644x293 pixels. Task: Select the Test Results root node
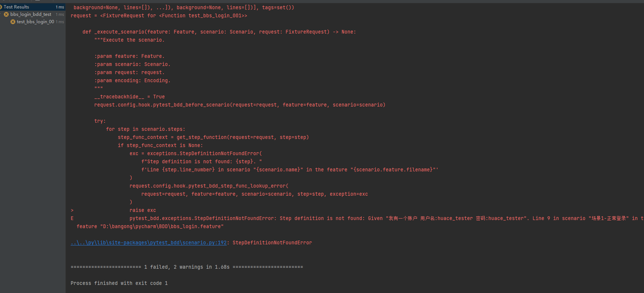(x=32, y=7)
